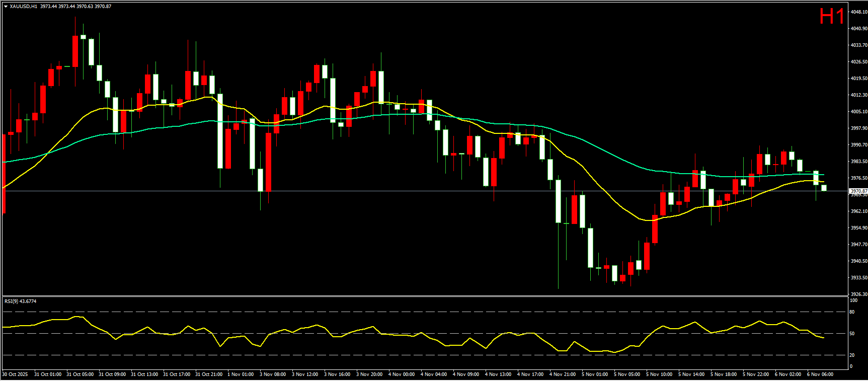Click the RSI 50 level scale label
Image resolution: width=868 pixels, height=381 pixels.
tap(852, 334)
